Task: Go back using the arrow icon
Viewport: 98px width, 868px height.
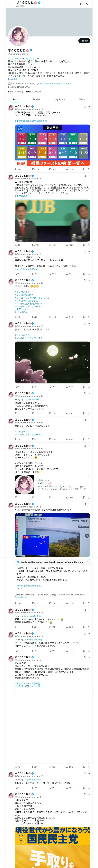Action: click(x=9, y=4)
